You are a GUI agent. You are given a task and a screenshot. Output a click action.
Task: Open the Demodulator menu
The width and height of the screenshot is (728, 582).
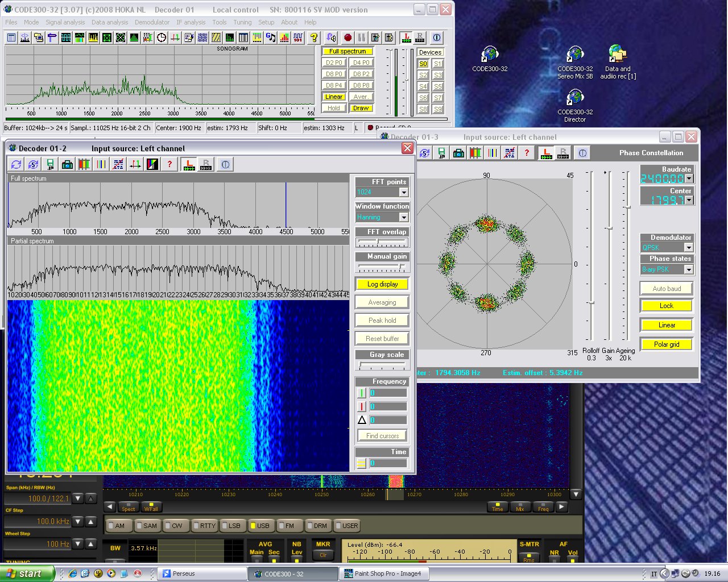click(x=152, y=22)
